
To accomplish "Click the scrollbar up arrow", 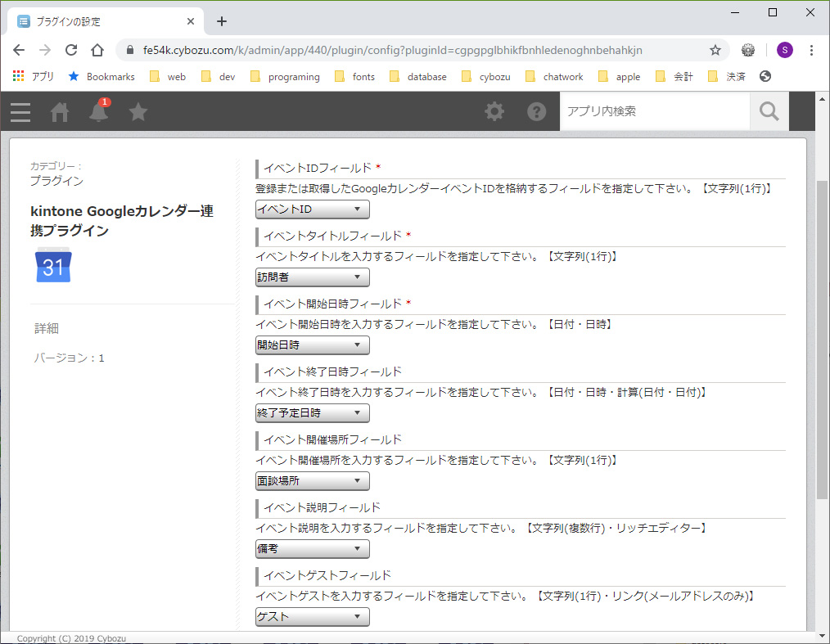I will 822,98.
